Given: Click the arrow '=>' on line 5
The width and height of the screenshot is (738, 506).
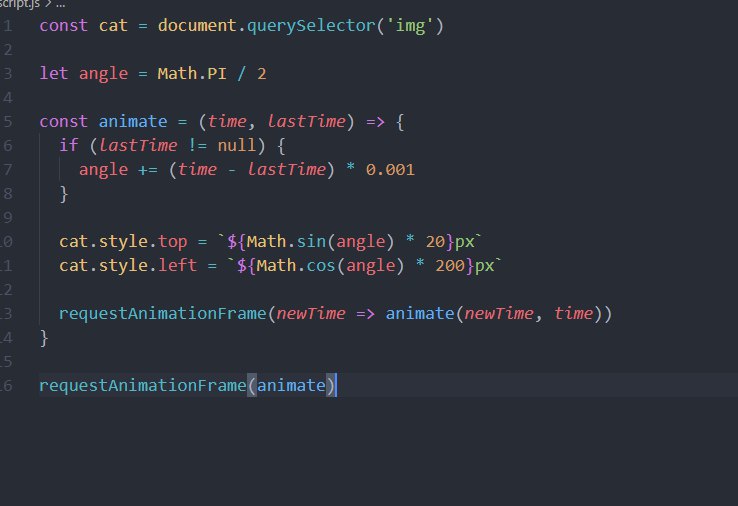Looking at the screenshot, I should (375, 122).
